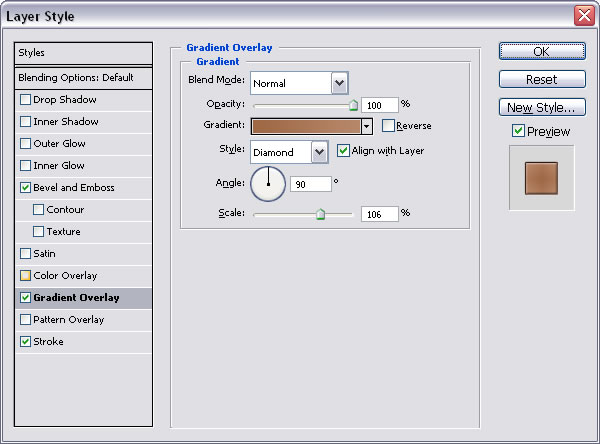The height and width of the screenshot is (444, 600).
Task: Click the Reset button
Action: pos(542,79)
